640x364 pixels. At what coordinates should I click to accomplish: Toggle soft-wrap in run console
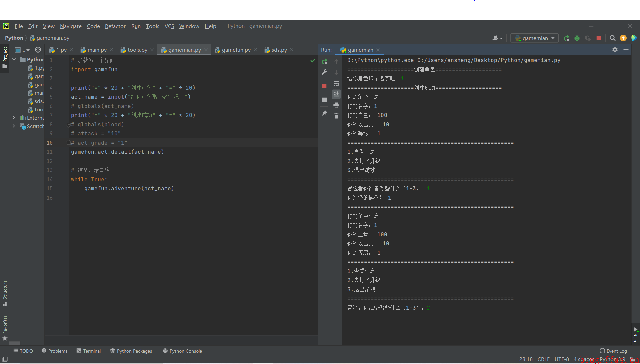coord(336,83)
